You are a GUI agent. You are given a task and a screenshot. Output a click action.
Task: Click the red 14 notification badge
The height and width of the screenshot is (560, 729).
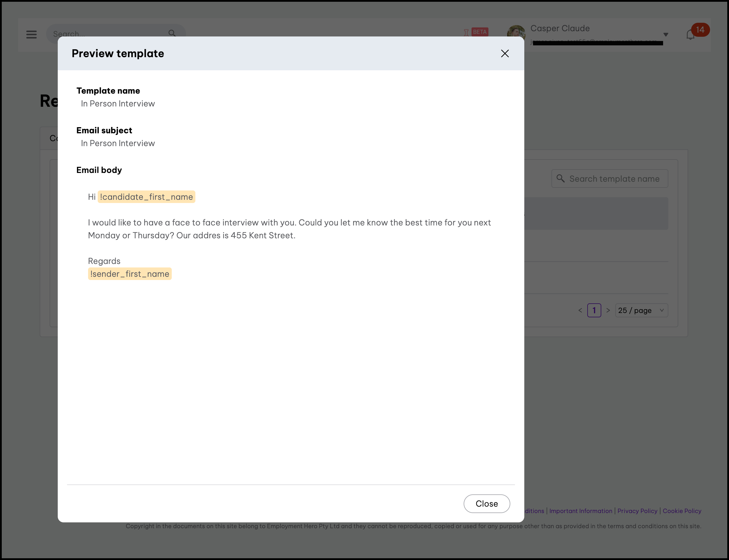(x=700, y=30)
